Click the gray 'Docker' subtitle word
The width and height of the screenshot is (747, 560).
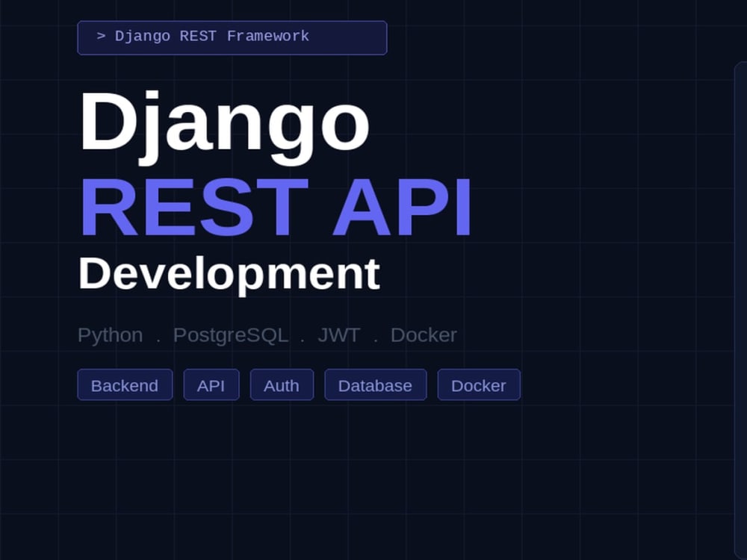[424, 335]
